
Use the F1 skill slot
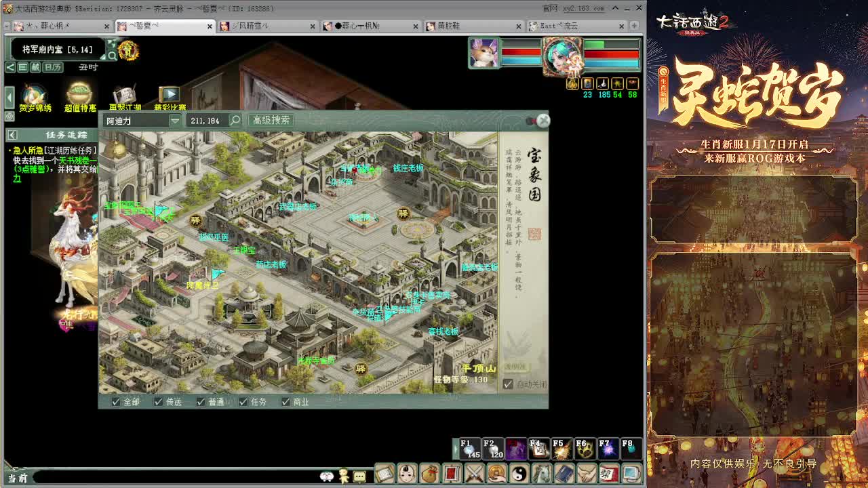point(469,449)
